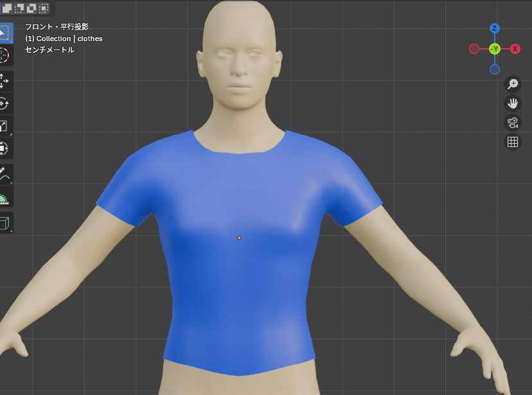Toggle camera view in the viewport

pos(513,123)
